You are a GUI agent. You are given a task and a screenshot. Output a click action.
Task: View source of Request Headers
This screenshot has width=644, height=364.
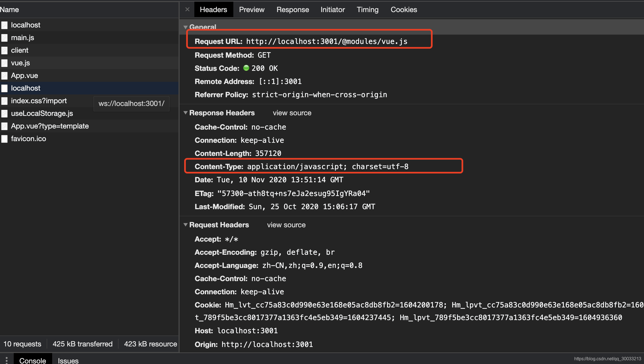pos(286,225)
